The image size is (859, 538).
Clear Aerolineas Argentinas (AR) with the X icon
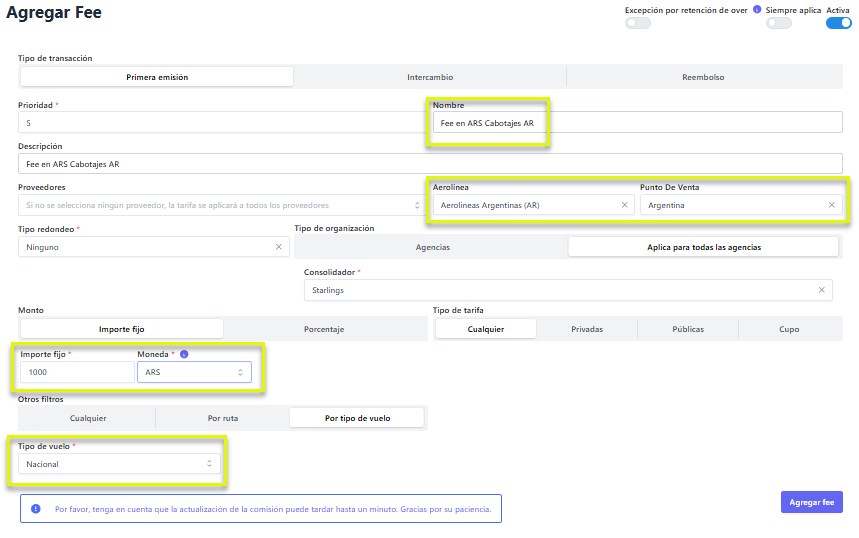[625, 205]
